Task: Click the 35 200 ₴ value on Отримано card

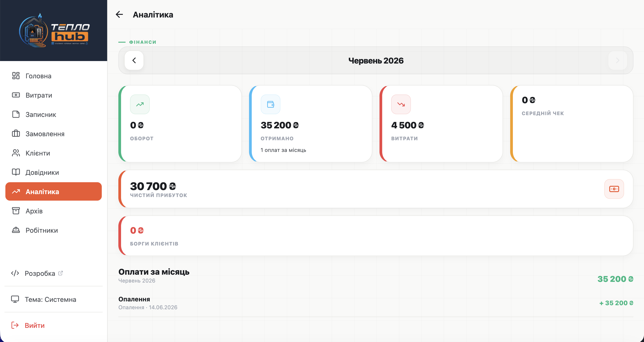Action: tap(280, 125)
